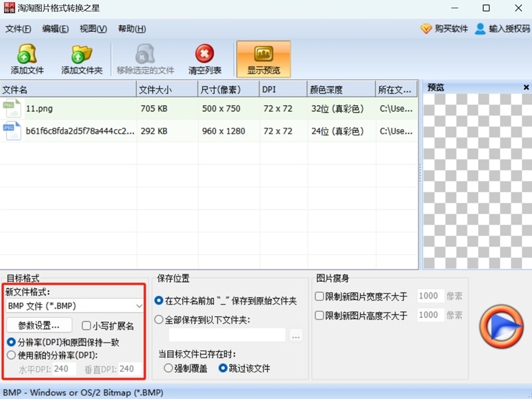Toggle the 显示预览 (Show Preview) icon

[x=263, y=59]
